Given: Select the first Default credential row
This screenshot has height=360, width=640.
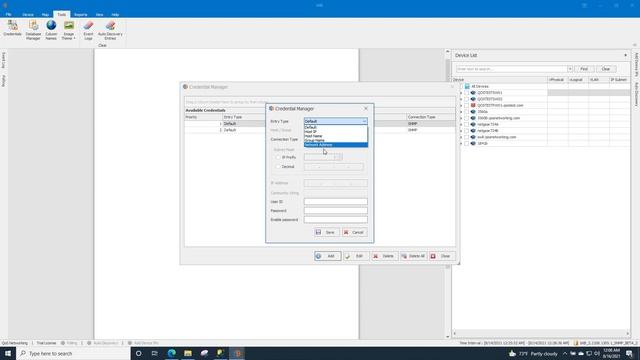Looking at the screenshot, I should [320, 123].
